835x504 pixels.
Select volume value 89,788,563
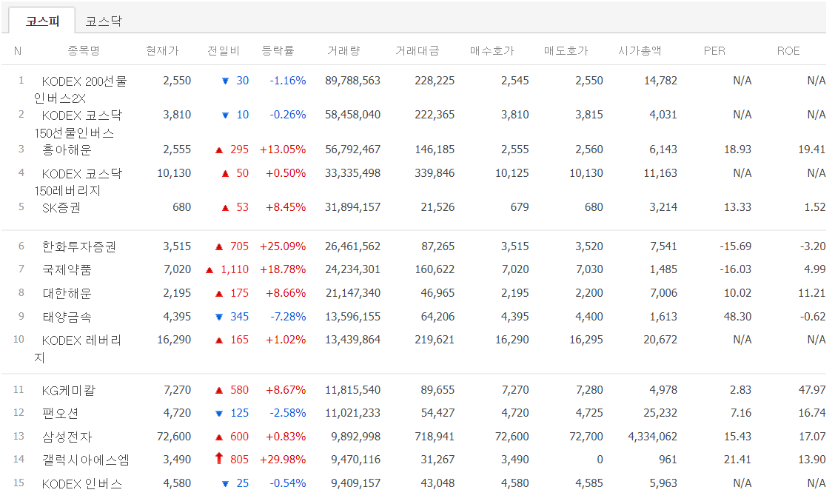[352, 81]
